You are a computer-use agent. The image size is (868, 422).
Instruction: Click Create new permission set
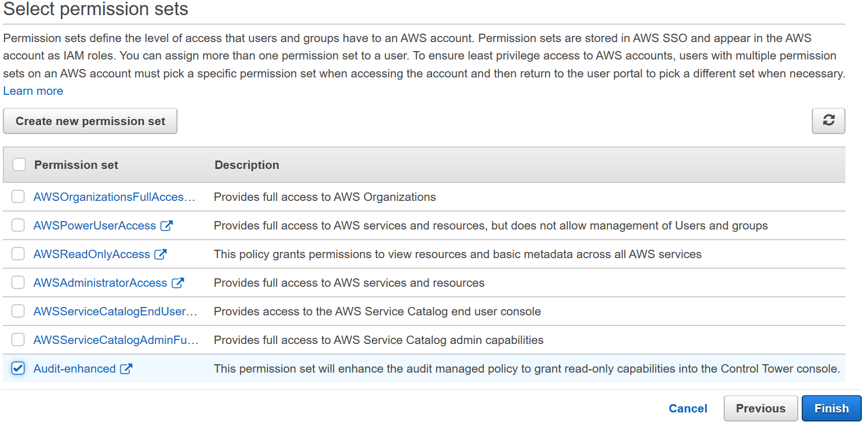point(90,121)
